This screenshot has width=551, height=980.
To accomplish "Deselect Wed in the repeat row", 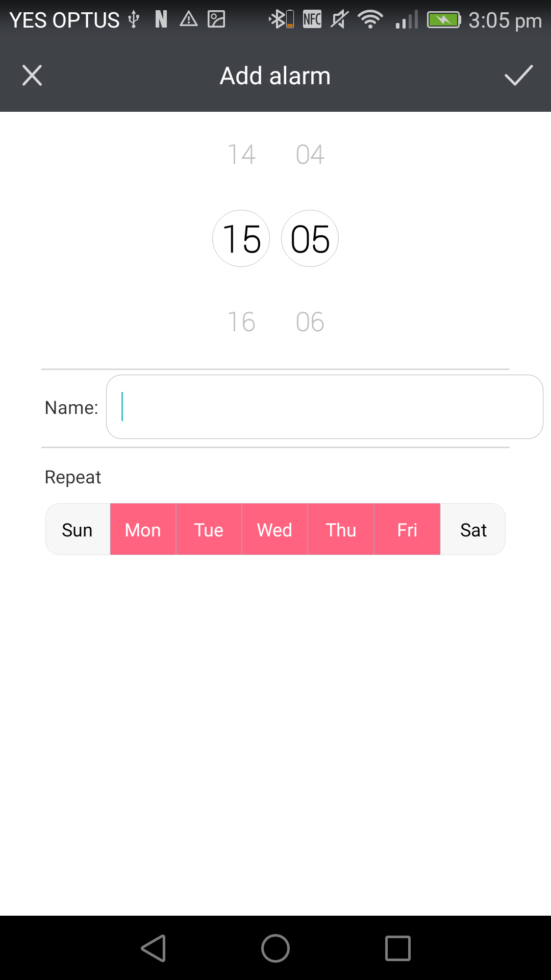I will pyautogui.click(x=274, y=529).
